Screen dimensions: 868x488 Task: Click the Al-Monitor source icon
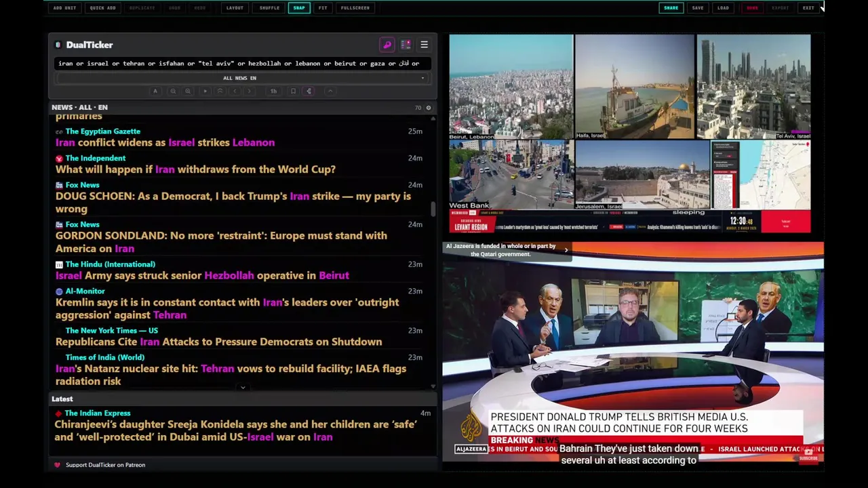point(59,291)
